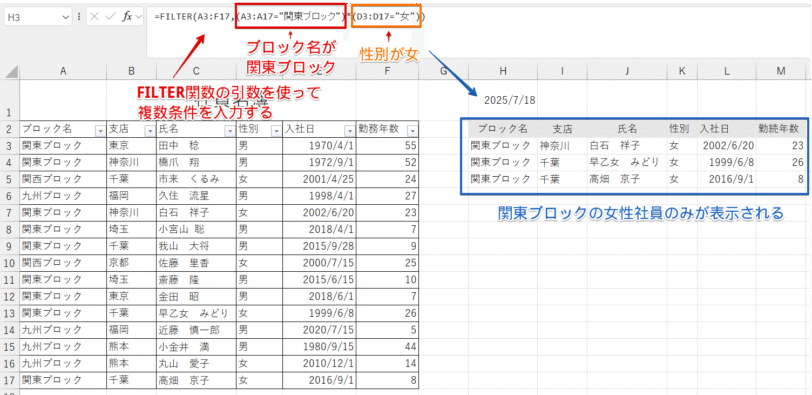Click cell 田中 稔 in row 3
The image size is (812, 395).
point(196,145)
